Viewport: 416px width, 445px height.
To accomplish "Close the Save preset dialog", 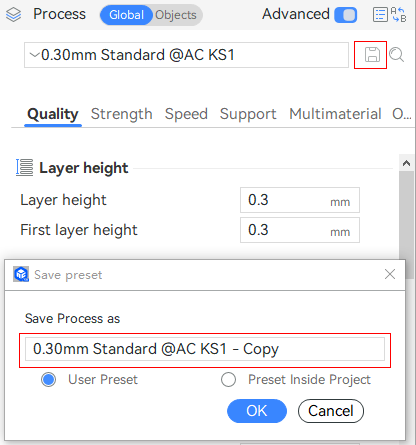I will (x=390, y=274).
